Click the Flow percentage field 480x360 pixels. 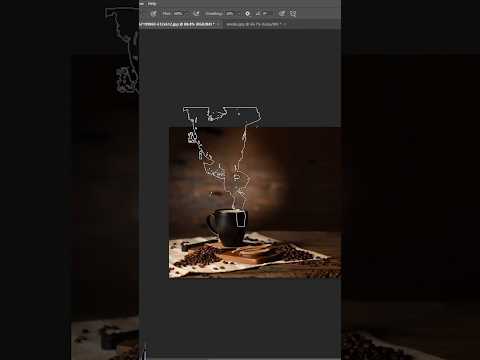click(178, 14)
